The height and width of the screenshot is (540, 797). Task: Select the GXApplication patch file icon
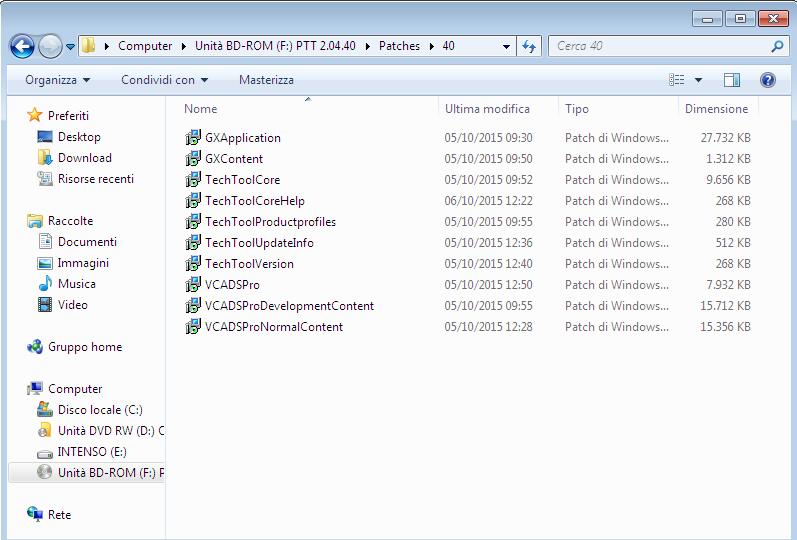coord(193,138)
